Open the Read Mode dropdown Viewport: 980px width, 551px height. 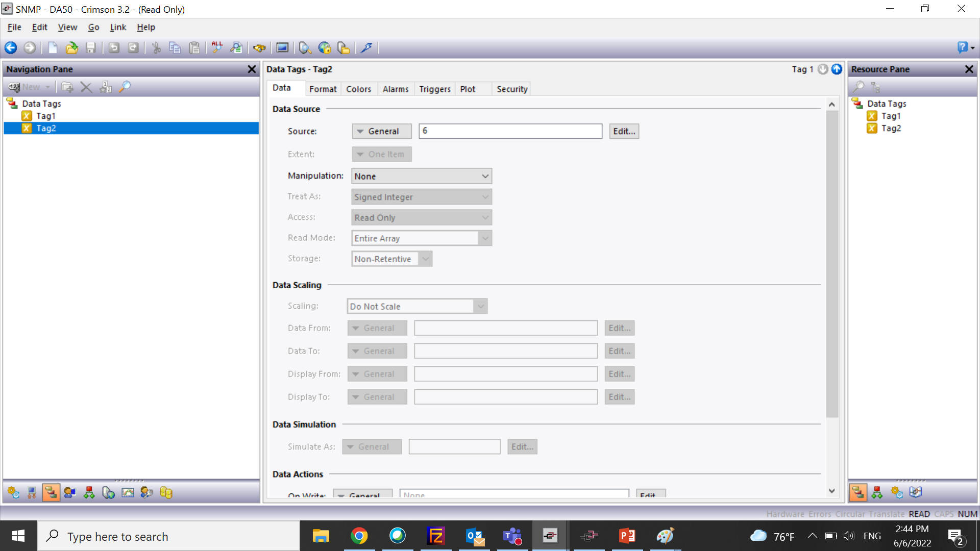point(422,238)
